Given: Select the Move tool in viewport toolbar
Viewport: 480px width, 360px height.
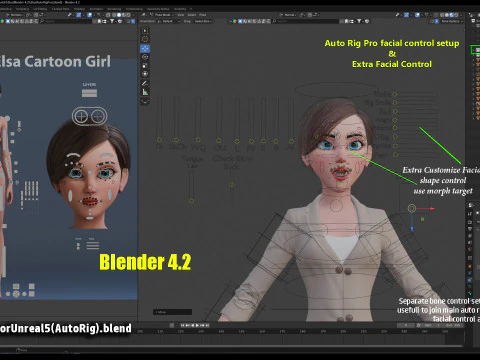Looking at the screenshot, I should 145,48.
